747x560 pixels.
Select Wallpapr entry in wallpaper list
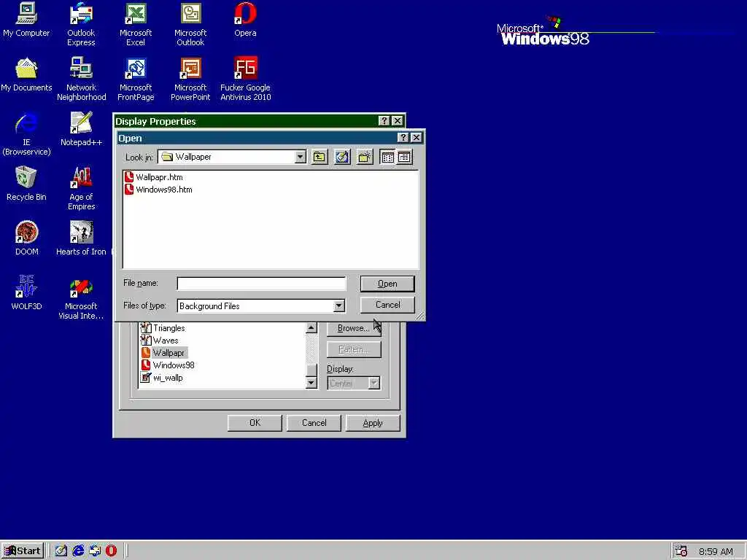click(163, 353)
